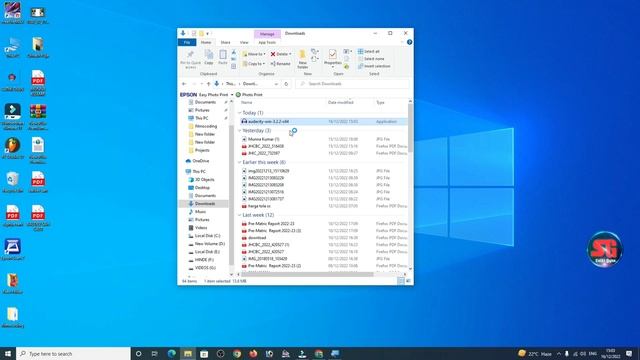Switch to large icons view in status bar
This screenshot has height=360, width=640.
click(408, 281)
